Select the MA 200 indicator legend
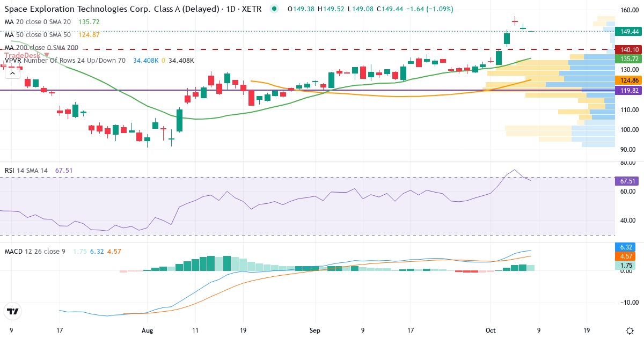The width and height of the screenshot is (644, 338). point(41,48)
